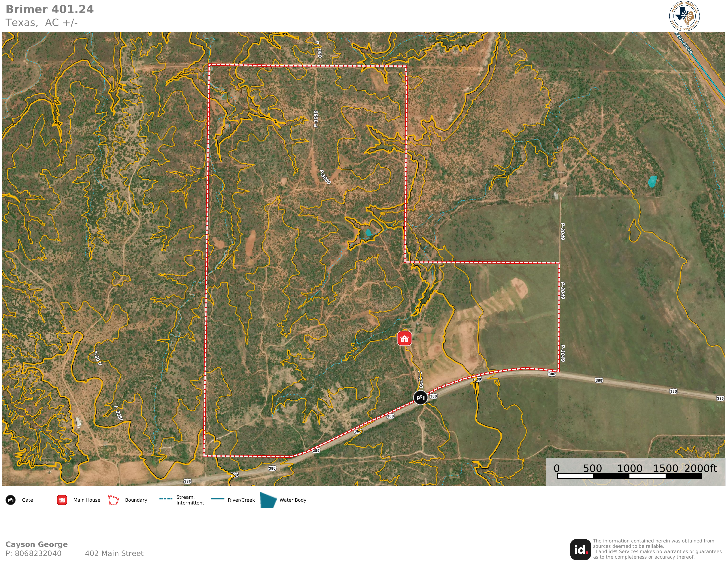The height and width of the screenshot is (563, 728).
Task: Click the address '402 Main Street'
Action: 114,553
